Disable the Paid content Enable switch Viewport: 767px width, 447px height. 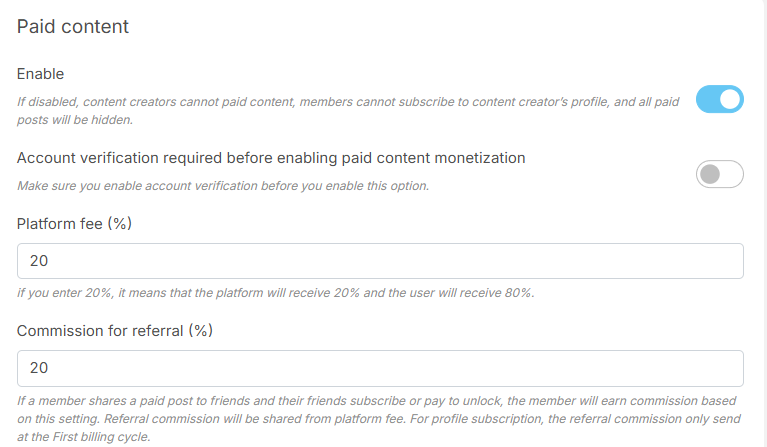tap(720, 99)
